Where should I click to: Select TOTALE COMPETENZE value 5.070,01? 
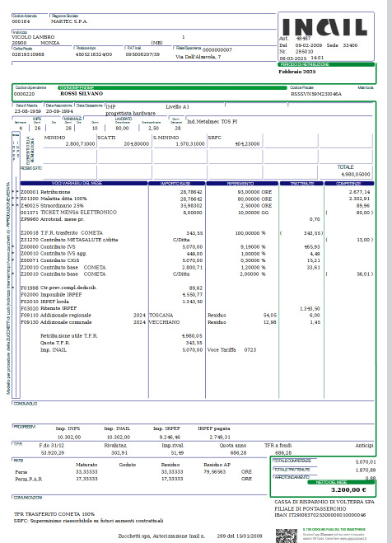[x=366, y=462]
